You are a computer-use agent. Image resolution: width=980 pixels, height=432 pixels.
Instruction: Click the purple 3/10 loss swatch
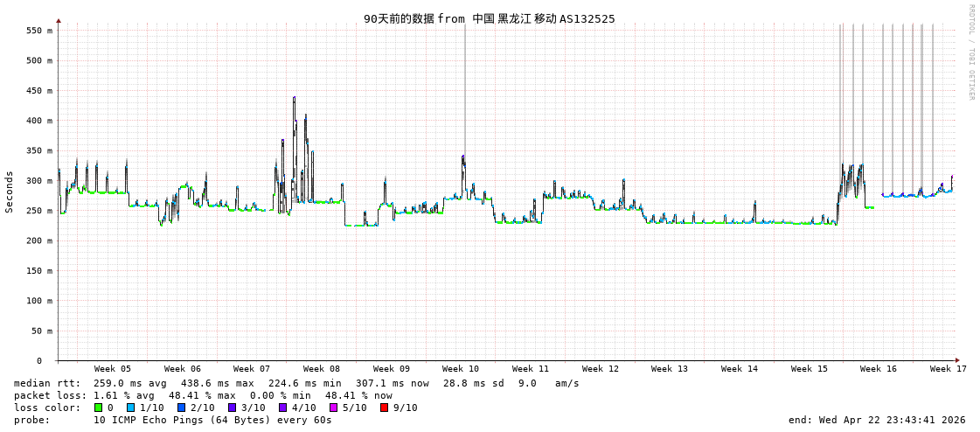pyautogui.click(x=233, y=408)
